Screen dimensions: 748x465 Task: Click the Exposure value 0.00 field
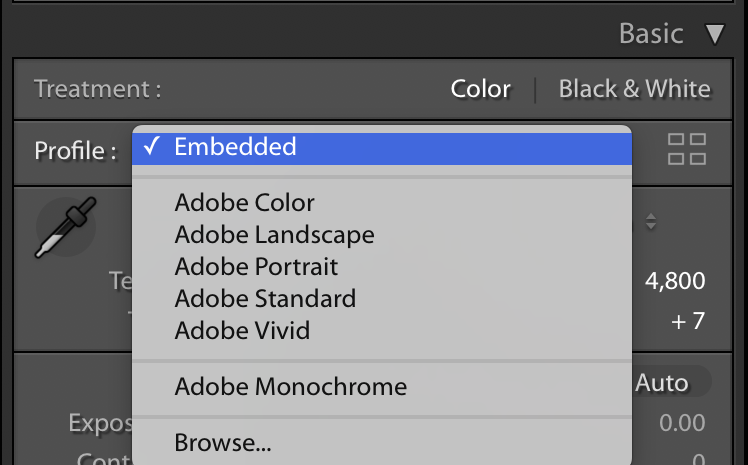point(682,423)
